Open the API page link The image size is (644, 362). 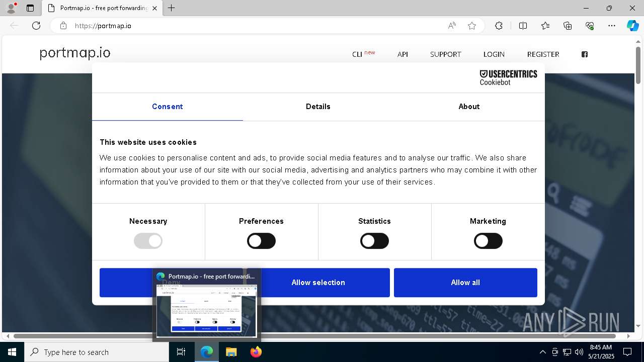pos(403,54)
